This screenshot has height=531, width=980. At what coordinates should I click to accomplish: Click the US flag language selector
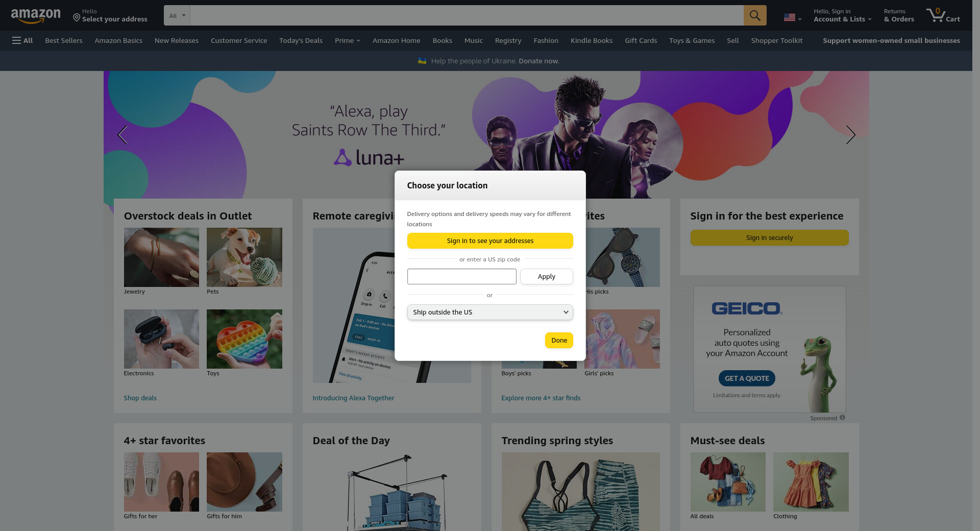(x=792, y=17)
